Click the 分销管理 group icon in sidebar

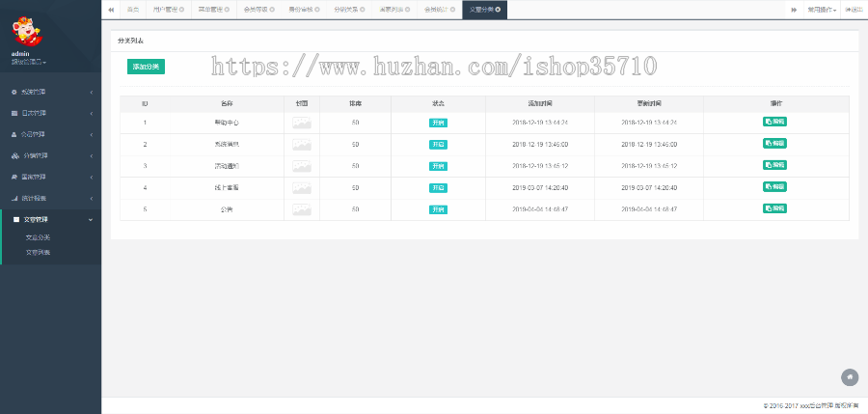pyautogui.click(x=14, y=155)
